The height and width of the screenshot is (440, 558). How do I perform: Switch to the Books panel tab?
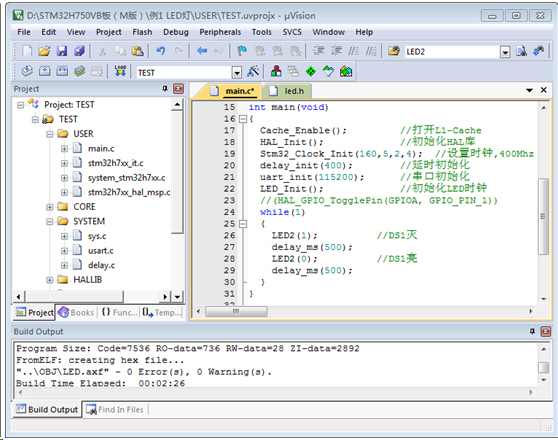[x=76, y=313]
